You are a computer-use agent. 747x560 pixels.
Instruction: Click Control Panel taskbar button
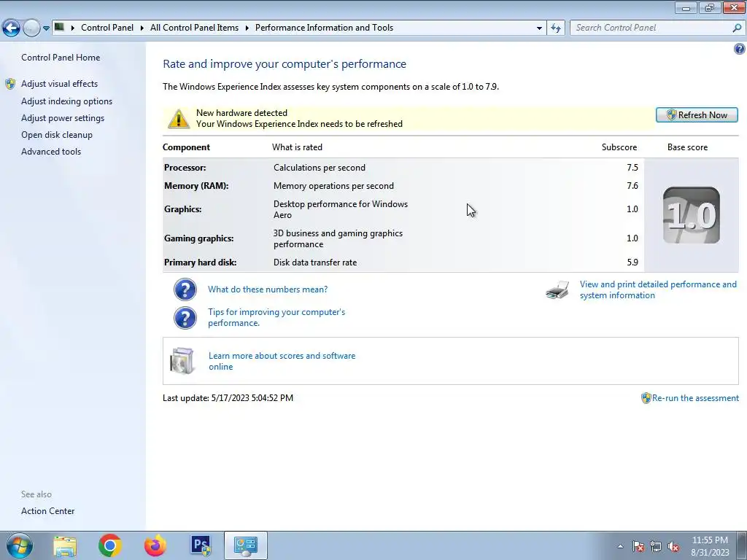pos(246,545)
